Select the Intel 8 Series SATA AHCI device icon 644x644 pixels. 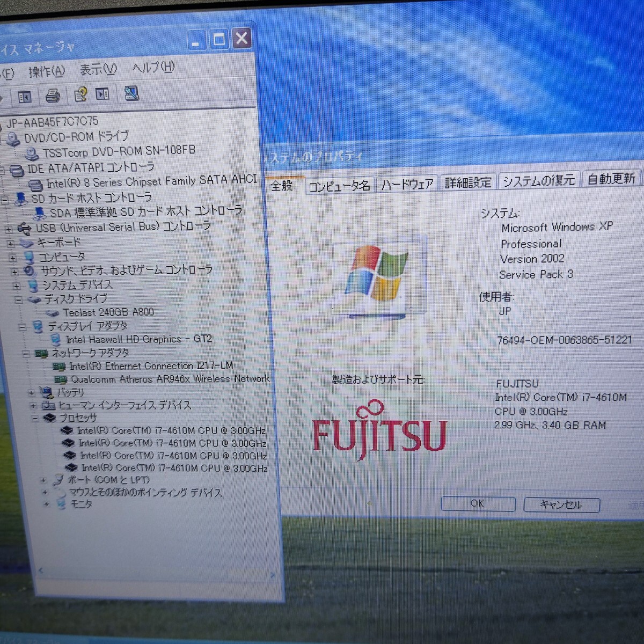(x=35, y=185)
